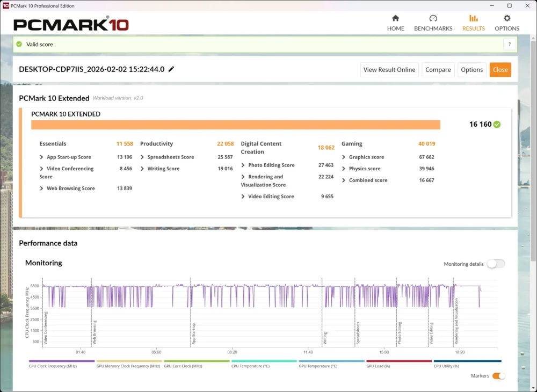Viewport: 537px width, 392px height.
Task: Expand Rendering and Visualization Score
Action: pyautogui.click(x=243, y=177)
